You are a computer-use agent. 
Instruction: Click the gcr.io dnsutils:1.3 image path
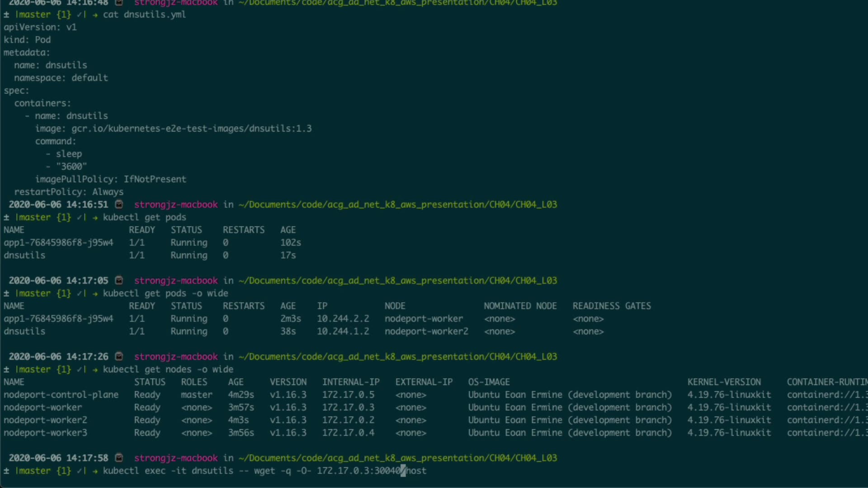click(x=191, y=129)
